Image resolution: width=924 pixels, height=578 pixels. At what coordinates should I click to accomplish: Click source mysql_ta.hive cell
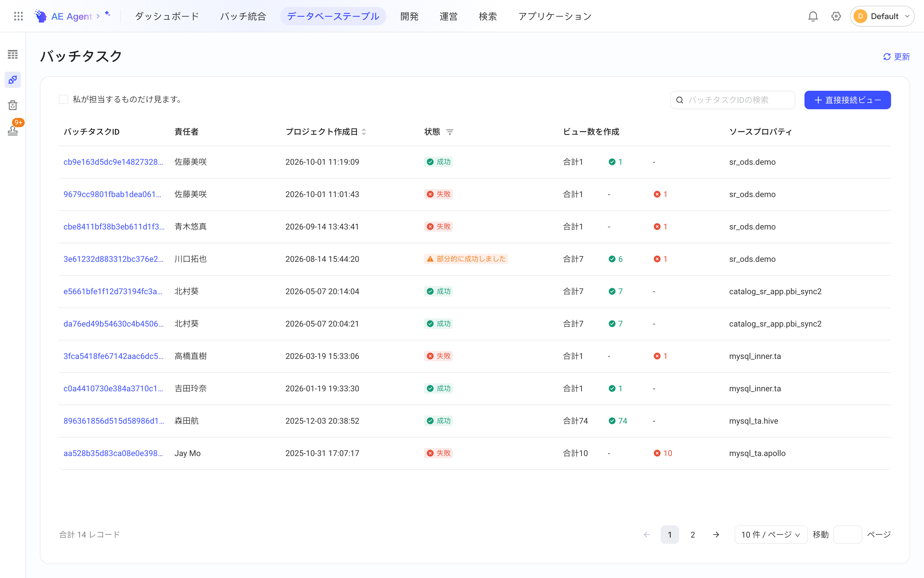click(753, 421)
